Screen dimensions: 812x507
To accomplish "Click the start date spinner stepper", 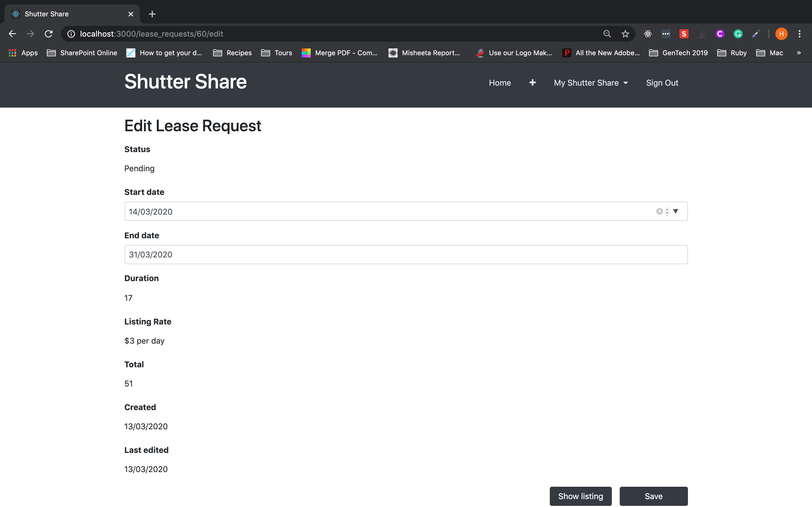I will 667,211.
